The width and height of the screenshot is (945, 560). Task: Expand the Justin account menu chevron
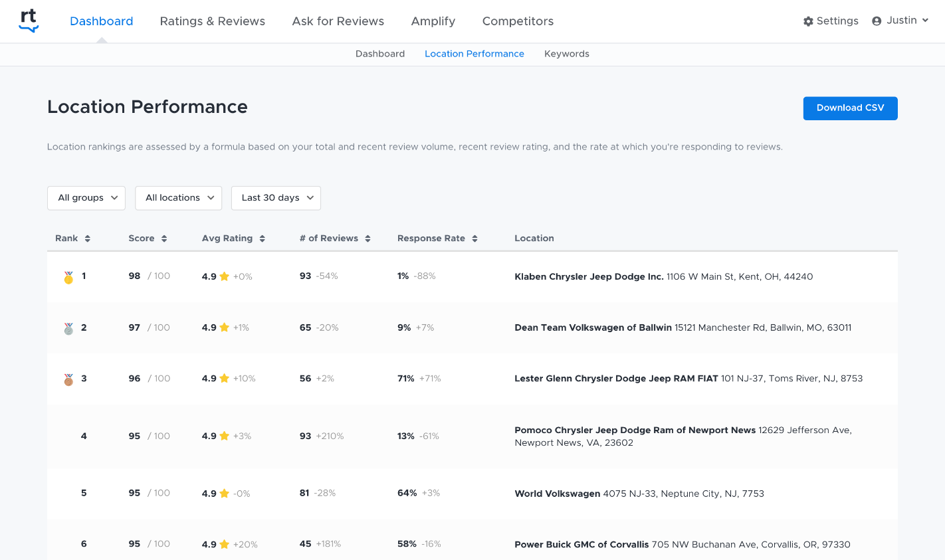[x=925, y=21]
